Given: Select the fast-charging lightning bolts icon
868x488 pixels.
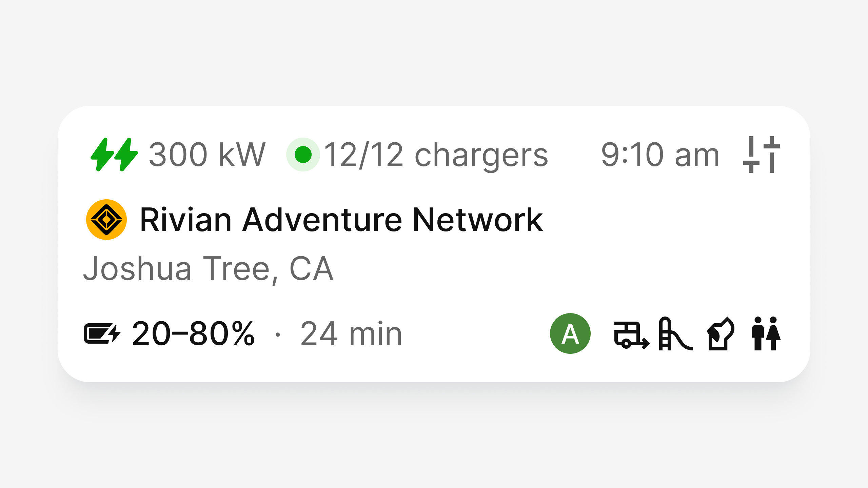Looking at the screenshot, I should [x=114, y=155].
